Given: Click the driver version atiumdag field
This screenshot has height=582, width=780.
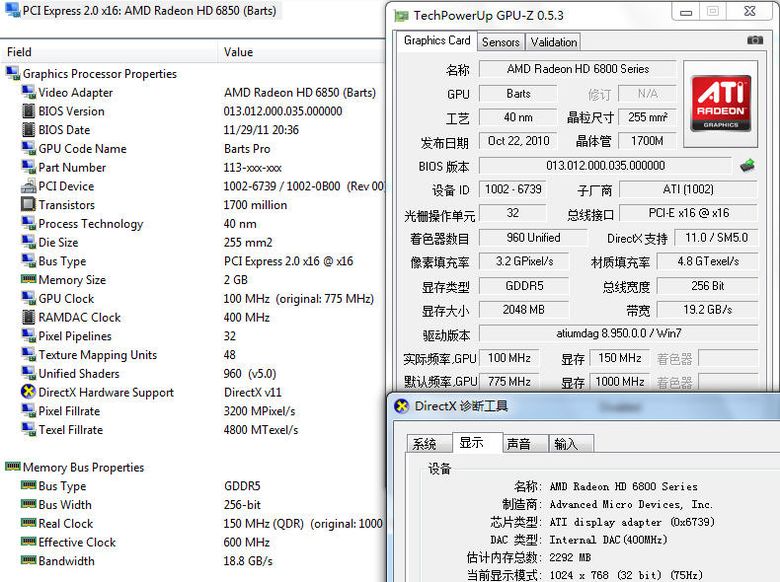Looking at the screenshot, I should (618, 333).
